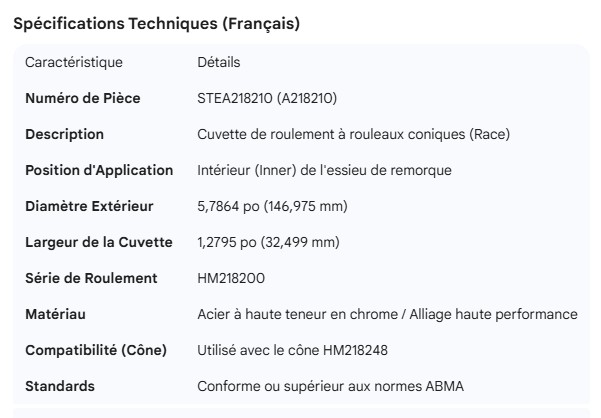The image size is (601, 418).
Task: Click the Série de Roulement label
Action: (x=91, y=278)
